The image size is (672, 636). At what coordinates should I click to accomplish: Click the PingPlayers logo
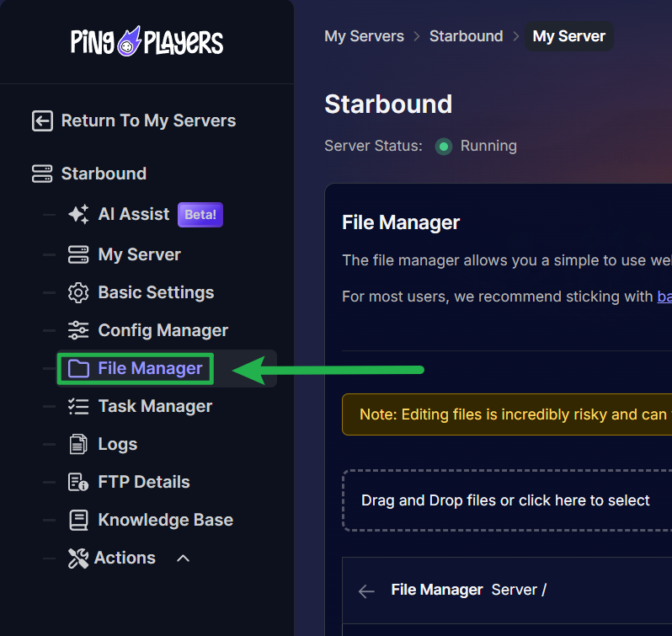(x=147, y=42)
